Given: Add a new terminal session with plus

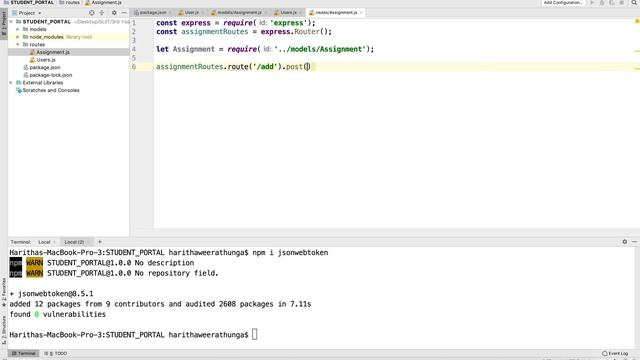Looking at the screenshot, I should click(100, 242).
